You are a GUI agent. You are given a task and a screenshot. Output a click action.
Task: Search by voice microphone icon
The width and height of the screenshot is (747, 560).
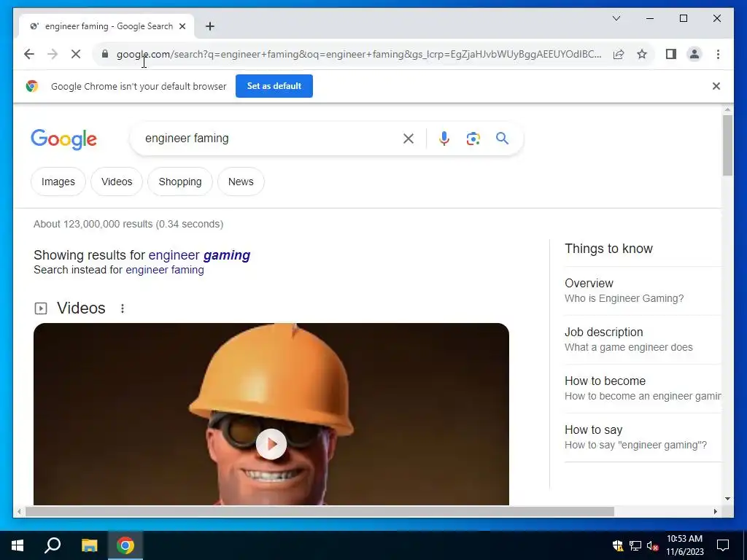(444, 139)
